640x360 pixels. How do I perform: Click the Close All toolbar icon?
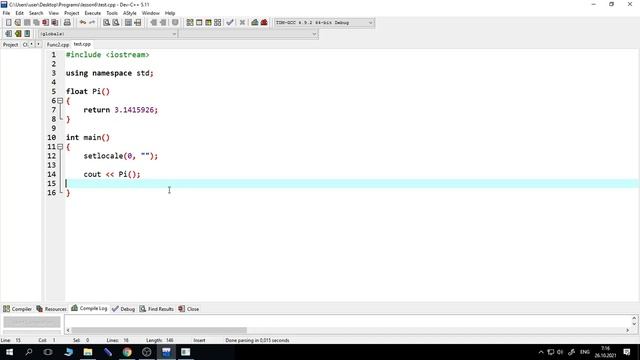pyautogui.click(x=55, y=23)
